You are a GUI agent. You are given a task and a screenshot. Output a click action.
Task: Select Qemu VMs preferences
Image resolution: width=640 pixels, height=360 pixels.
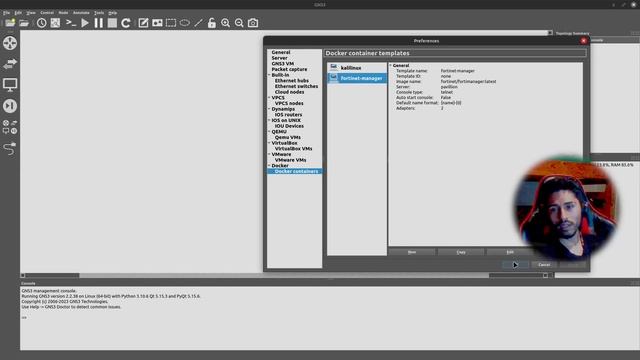288,138
